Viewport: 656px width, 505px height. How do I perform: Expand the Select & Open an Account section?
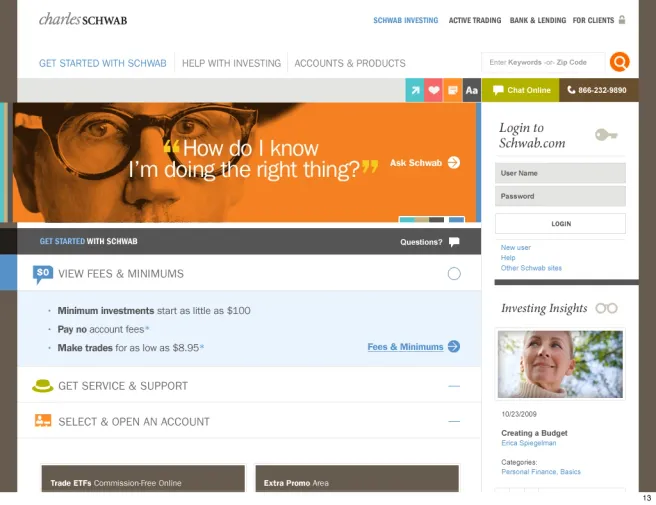pyautogui.click(x=454, y=421)
